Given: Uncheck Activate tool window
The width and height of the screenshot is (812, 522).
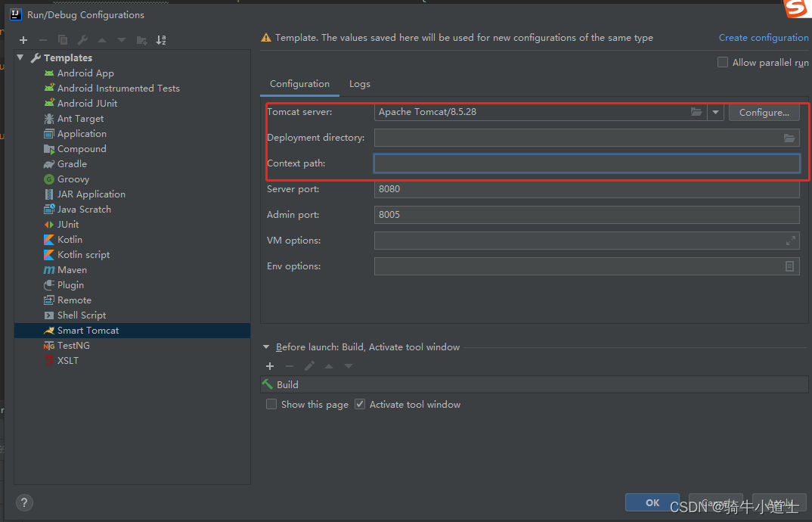Looking at the screenshot, I should coord(360,404).
